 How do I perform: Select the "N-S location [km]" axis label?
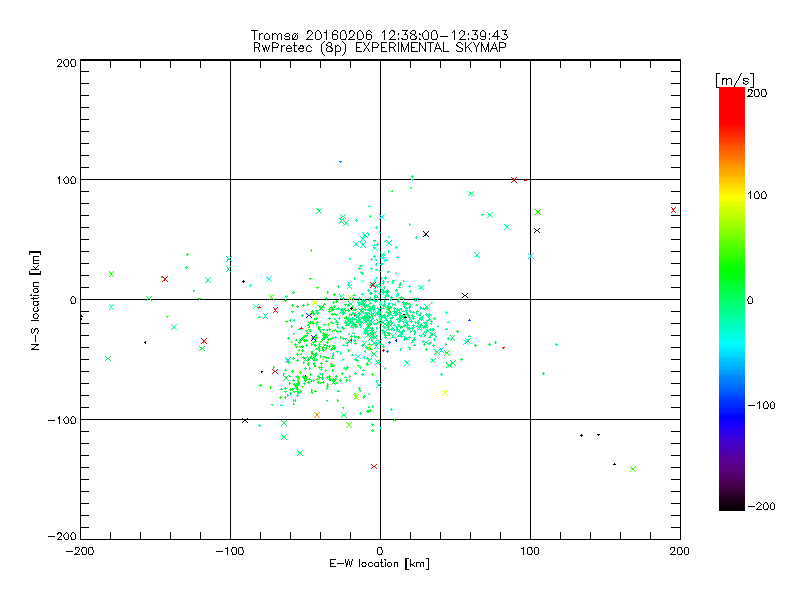[x=34, y=299]
